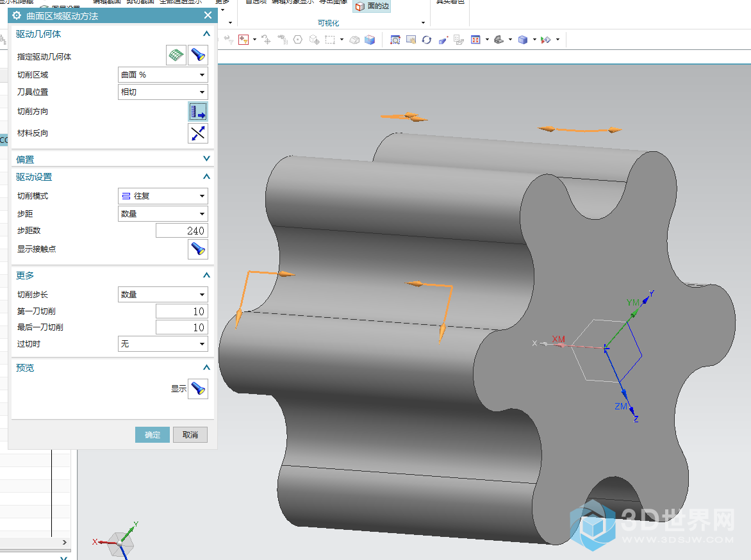
Task: Expand the visualization (可视化) group arrow
Action: pos(423,22)
